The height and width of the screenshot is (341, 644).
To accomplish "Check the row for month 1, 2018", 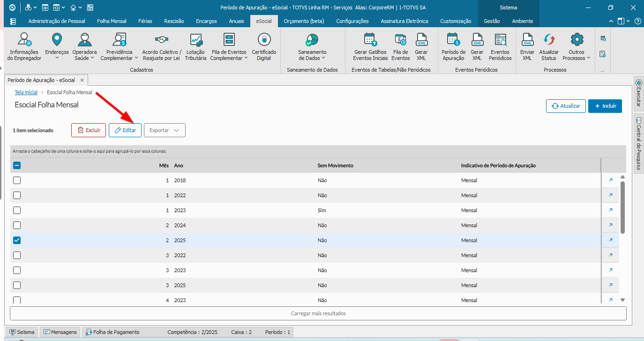I will coord(17,180).
